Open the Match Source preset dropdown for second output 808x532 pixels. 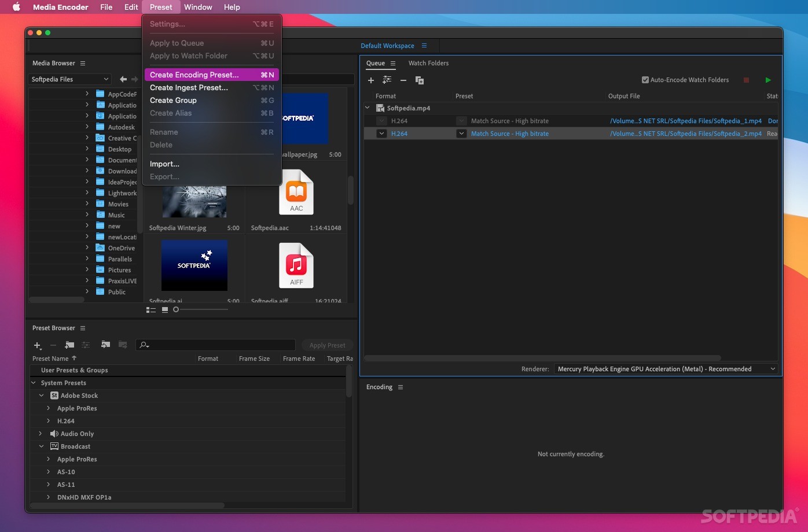[x=461, y=134]
